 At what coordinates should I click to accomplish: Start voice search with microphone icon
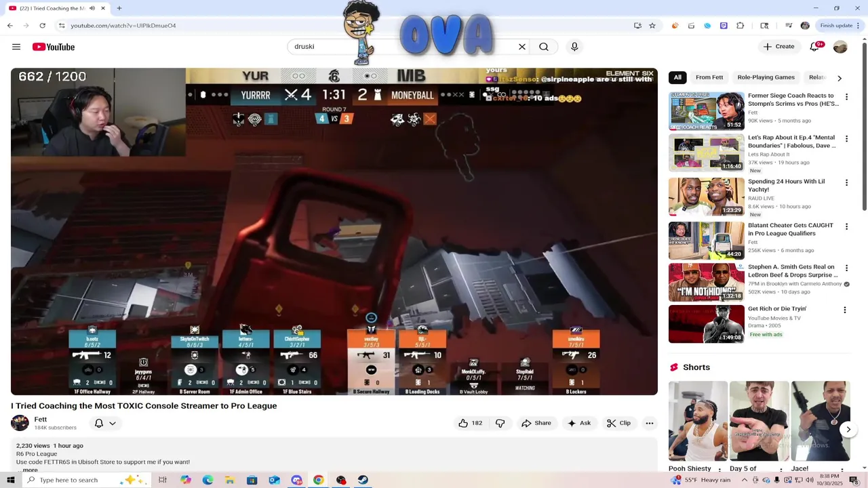[574, 47]
